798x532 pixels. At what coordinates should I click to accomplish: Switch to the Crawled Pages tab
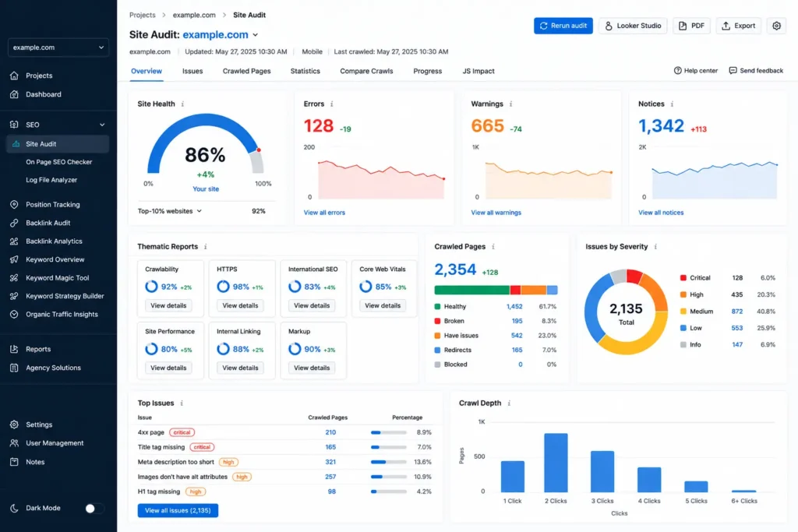coord(246,71)
